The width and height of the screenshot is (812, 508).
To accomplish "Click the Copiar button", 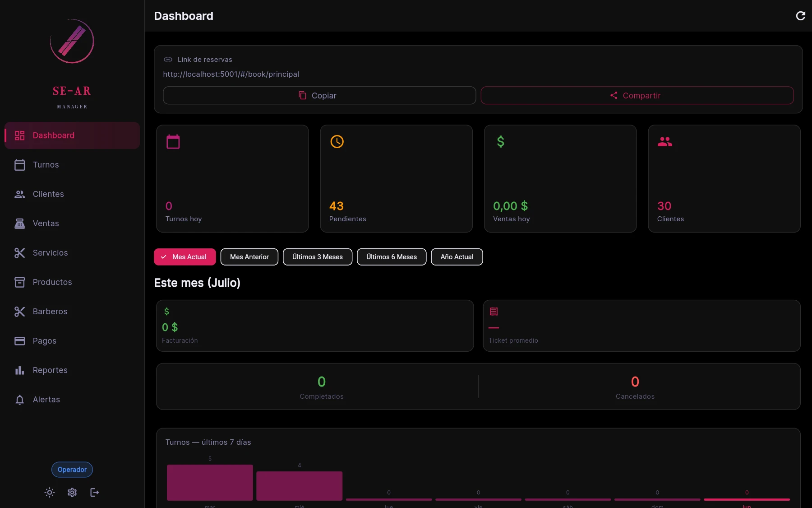I will (x=319, y=96).
